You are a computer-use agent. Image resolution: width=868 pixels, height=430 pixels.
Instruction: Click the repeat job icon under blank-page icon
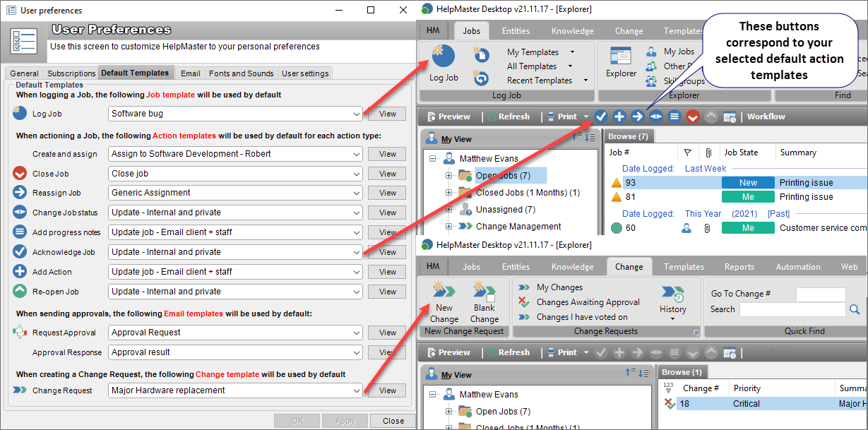[x=481, y=78]
